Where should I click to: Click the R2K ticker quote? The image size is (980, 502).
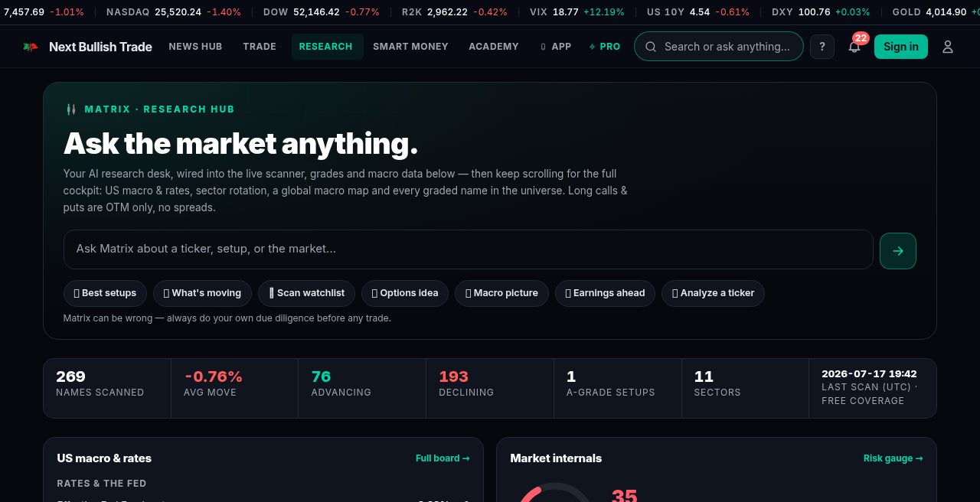click(x=454, y=12)
